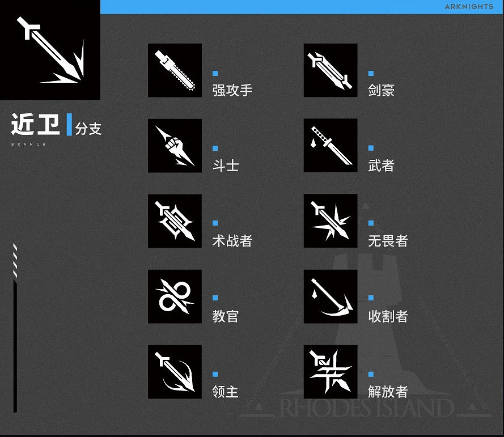Choose the 领主 branch icon
This screenshot has height=437, width=504.
click(175, 372)
